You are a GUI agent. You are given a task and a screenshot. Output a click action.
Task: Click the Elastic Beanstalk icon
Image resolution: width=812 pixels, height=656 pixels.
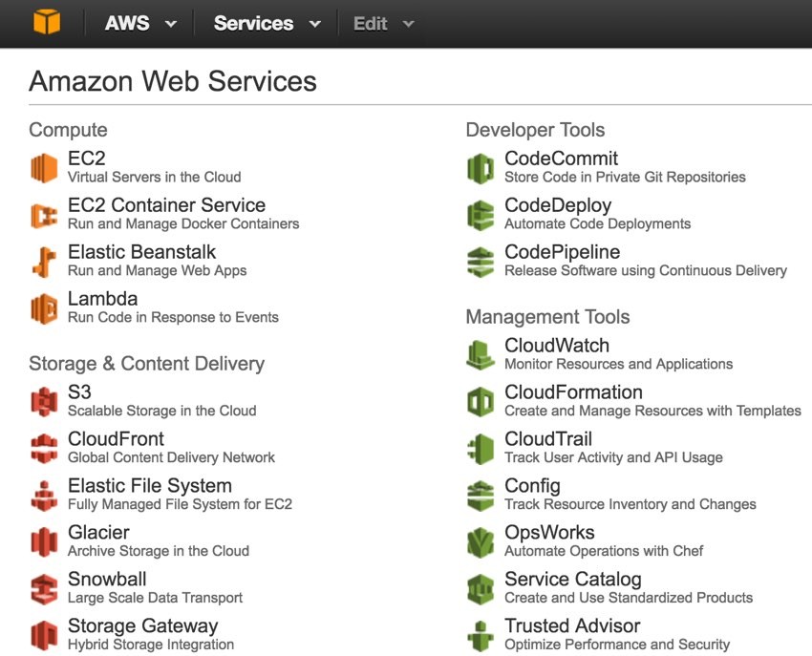44,262
